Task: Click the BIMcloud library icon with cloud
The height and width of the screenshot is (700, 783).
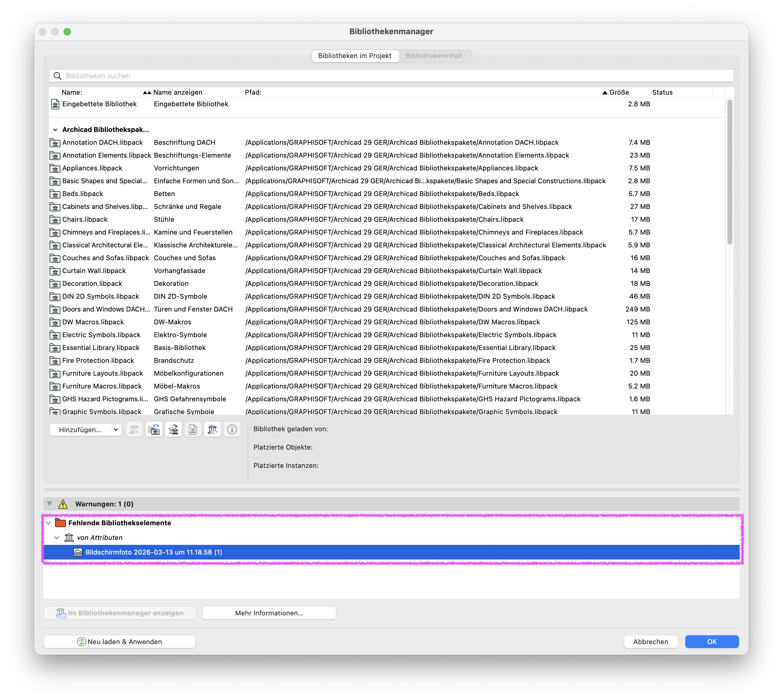Action: coord(212,429)
